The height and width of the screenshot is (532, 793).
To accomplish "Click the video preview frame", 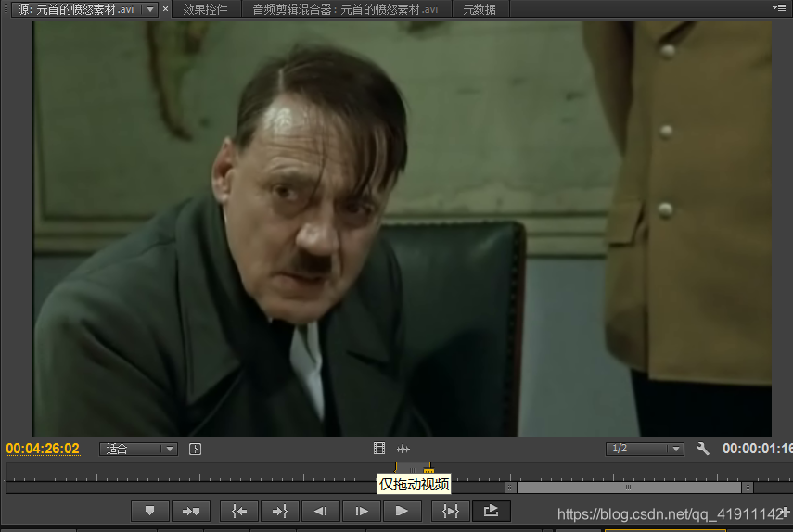I will tap(402, 229).
